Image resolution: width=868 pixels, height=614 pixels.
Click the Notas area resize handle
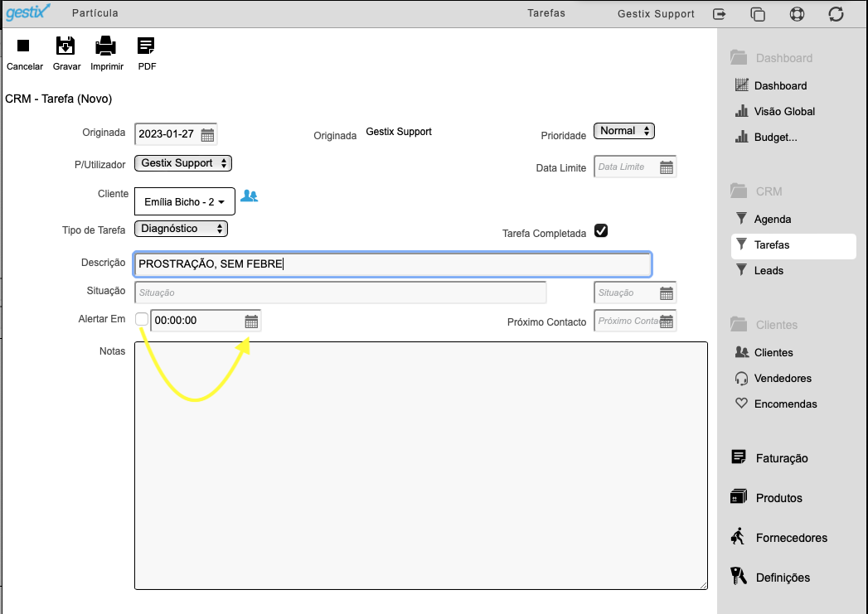tap(704, 585)
